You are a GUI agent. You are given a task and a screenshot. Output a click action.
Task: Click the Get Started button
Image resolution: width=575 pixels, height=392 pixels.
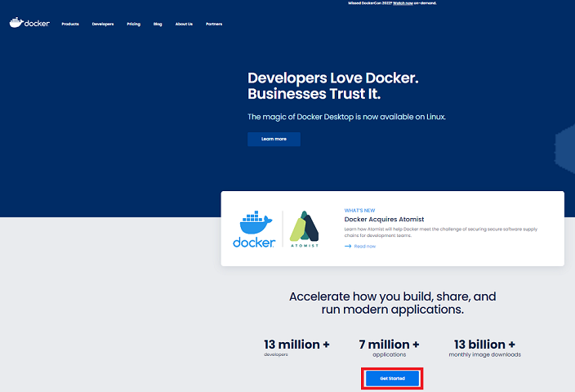[x=392, y=378]
